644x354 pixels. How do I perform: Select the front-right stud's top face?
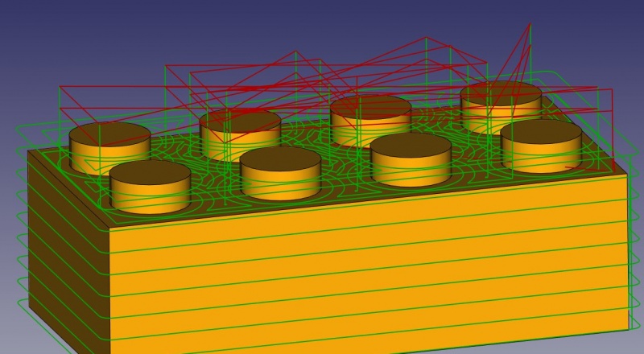click(541, 132)
